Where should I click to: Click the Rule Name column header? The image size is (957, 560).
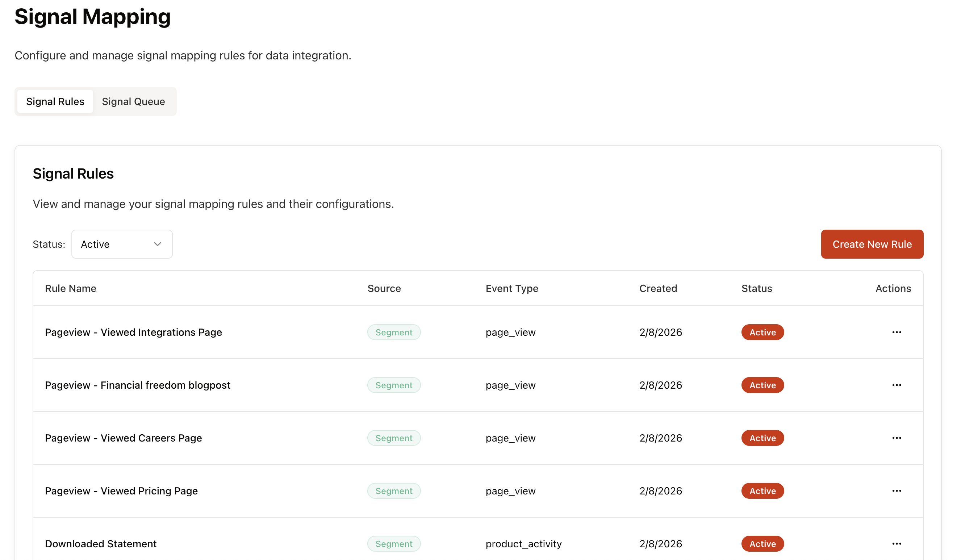point(71,289)
